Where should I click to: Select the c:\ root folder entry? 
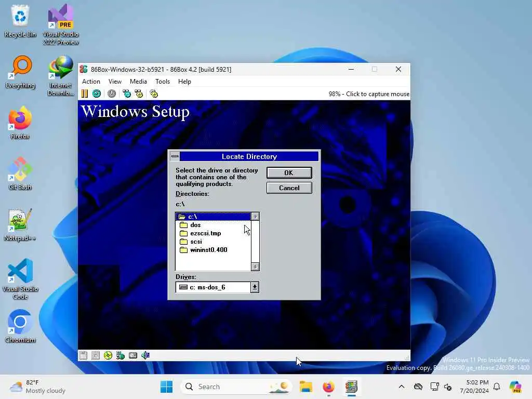coord(213,217)
